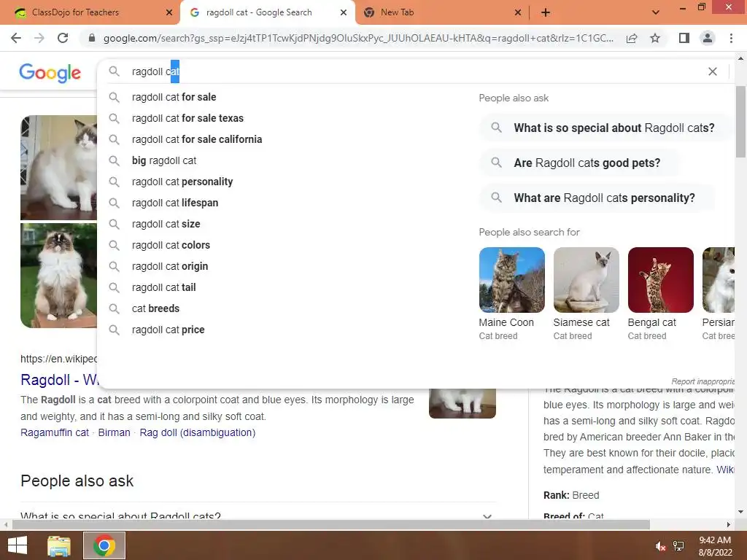747x560 pixels.
Task: Open Chrome's three-dot menu
Action: [731, 38]
